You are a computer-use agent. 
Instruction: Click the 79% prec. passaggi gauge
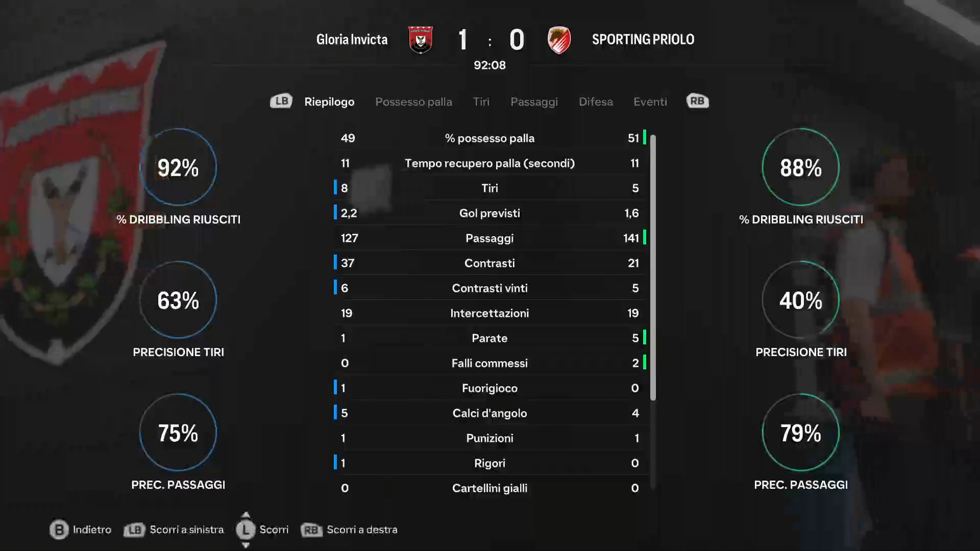point(801,433)
